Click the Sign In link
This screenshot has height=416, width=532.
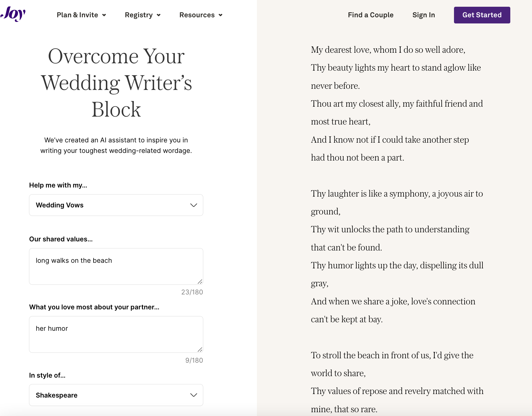tap(423, 15)
